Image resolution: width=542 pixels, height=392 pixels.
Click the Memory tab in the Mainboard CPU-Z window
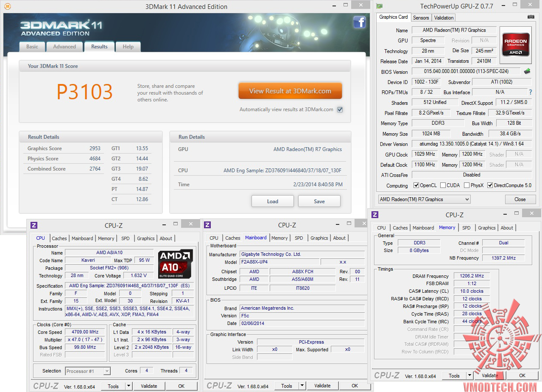point(279,238)
